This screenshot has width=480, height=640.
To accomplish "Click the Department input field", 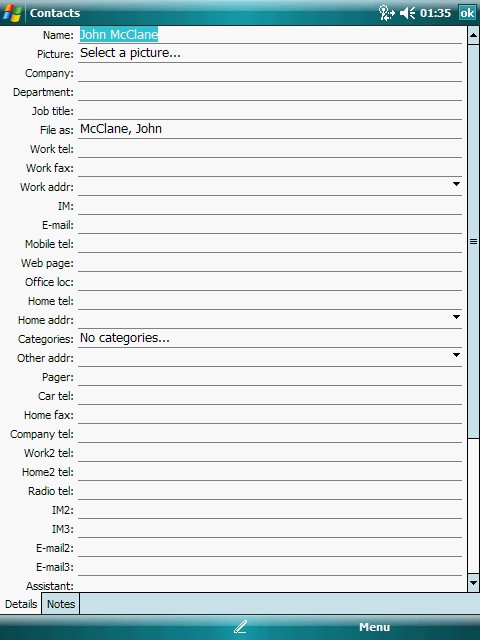I will pyautogui.click(x=270, y=92).
